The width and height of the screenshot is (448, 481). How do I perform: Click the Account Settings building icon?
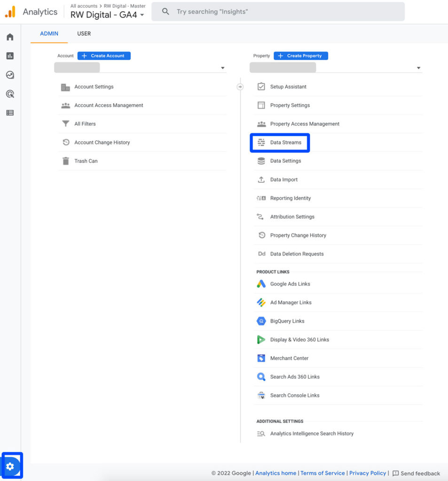coord(65,87)
